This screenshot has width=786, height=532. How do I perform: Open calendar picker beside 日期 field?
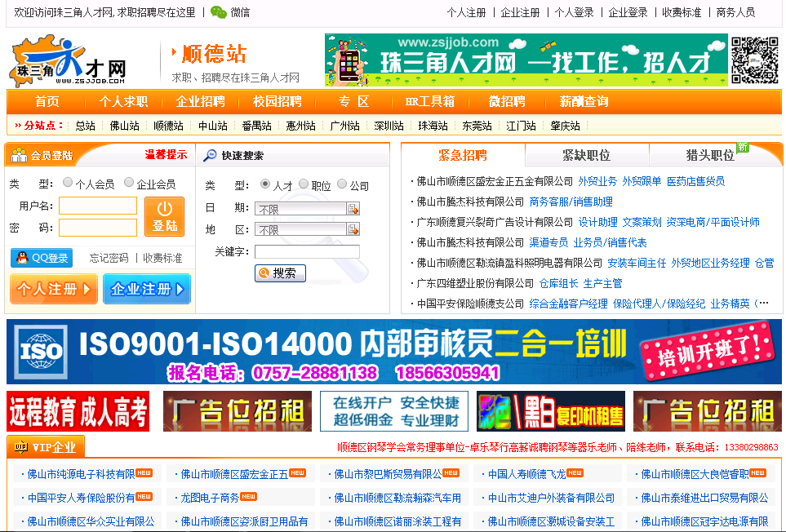(353, 209)
